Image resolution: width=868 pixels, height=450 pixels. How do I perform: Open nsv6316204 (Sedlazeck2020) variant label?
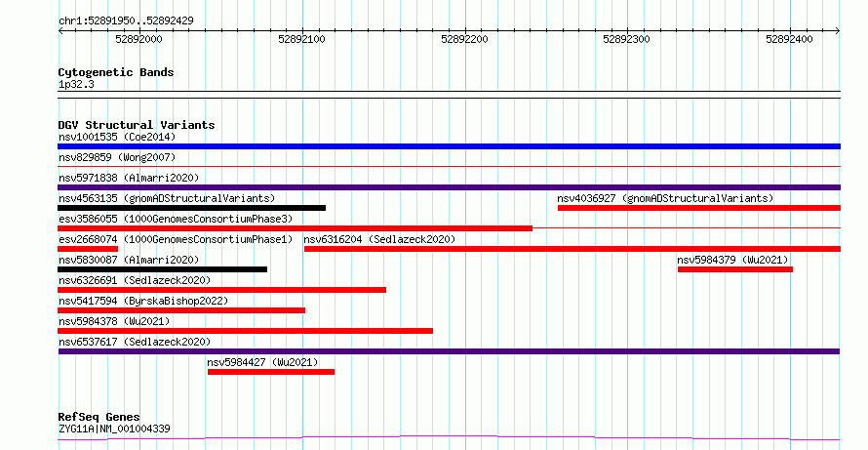pyautogui.click(x=379, y=239)
